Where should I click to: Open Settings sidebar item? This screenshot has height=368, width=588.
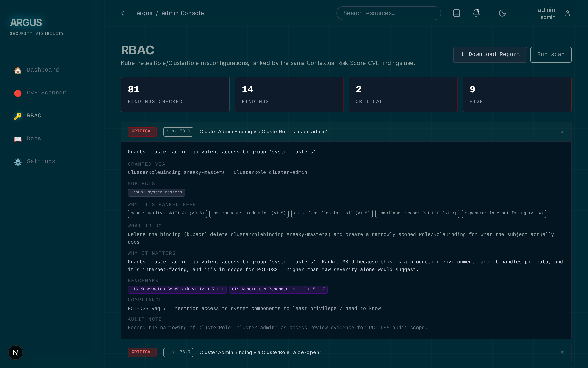tap(52, 162)
